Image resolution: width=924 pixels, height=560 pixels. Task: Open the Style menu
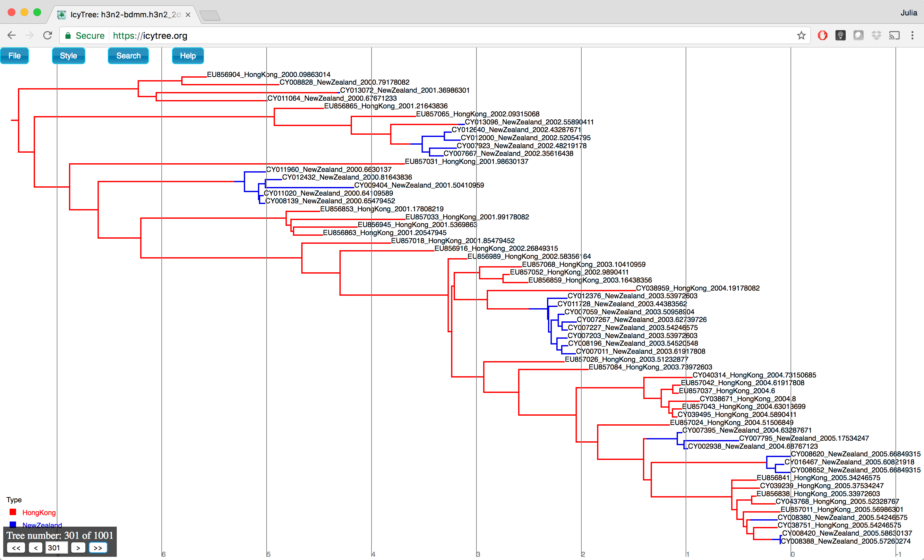68,56
